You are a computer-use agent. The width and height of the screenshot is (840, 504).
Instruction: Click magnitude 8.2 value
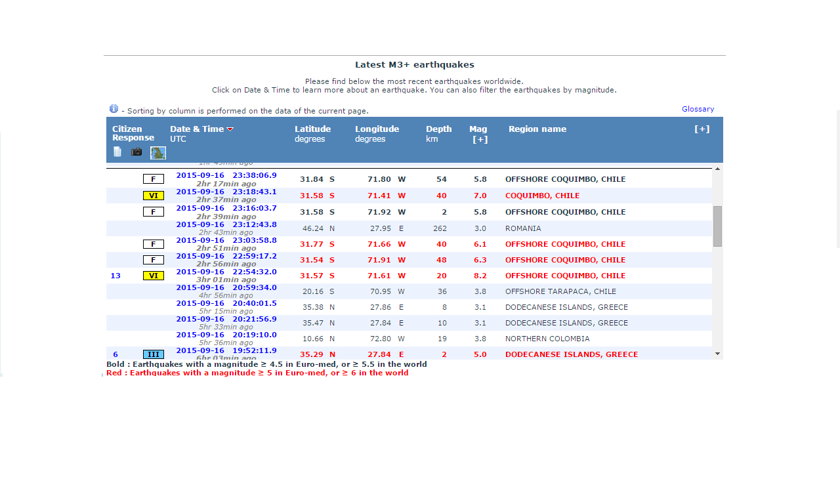point(480,276)
